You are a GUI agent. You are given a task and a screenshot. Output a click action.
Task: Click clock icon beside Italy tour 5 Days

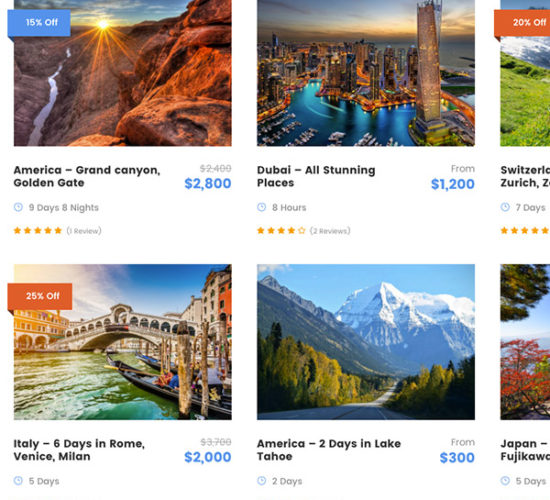pyautogui.click(x=18, y=481)
